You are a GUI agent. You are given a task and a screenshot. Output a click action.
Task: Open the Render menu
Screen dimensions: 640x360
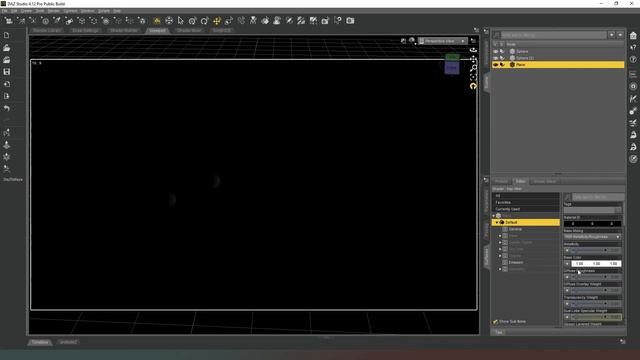53,11
